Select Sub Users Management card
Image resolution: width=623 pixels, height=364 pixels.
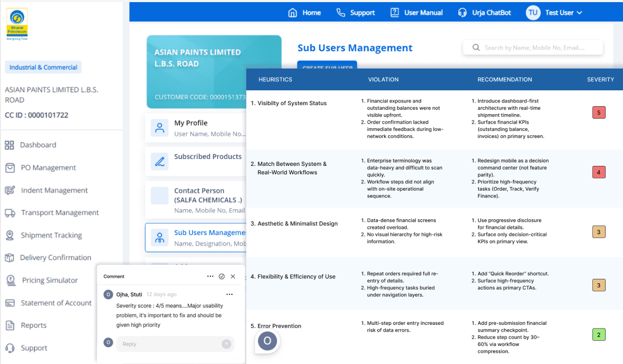click(x=196, y=238)
